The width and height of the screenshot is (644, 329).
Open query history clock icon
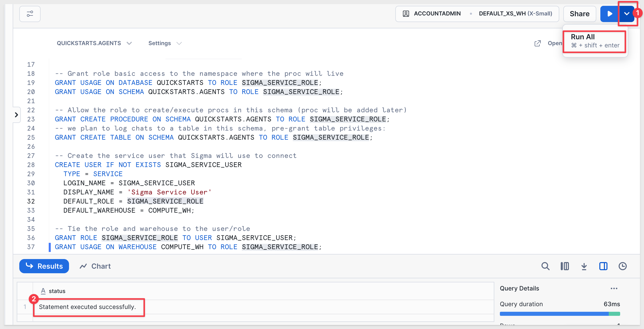[x=622, y=266]
